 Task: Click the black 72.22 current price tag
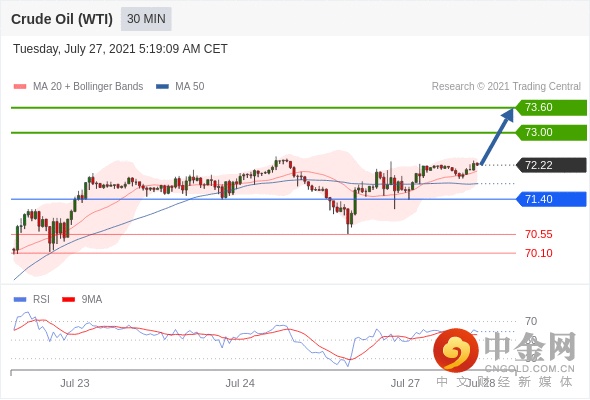551,165
